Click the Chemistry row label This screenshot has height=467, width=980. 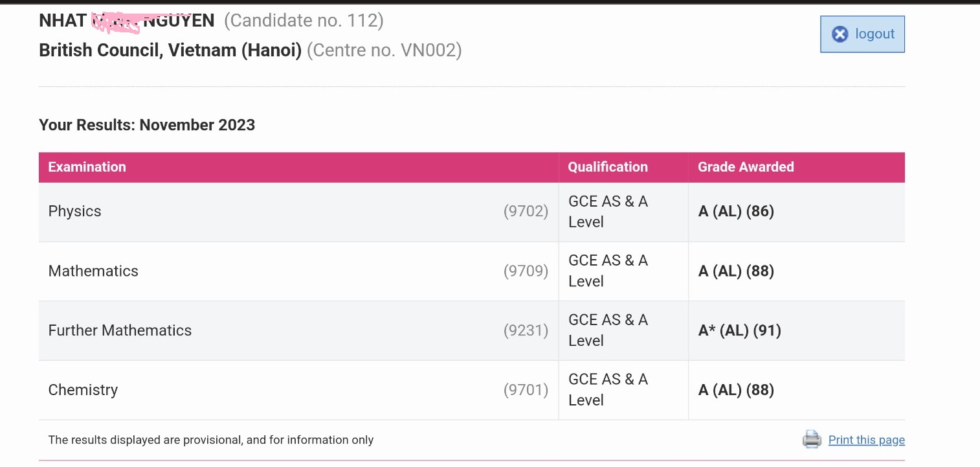pos(83,390)
